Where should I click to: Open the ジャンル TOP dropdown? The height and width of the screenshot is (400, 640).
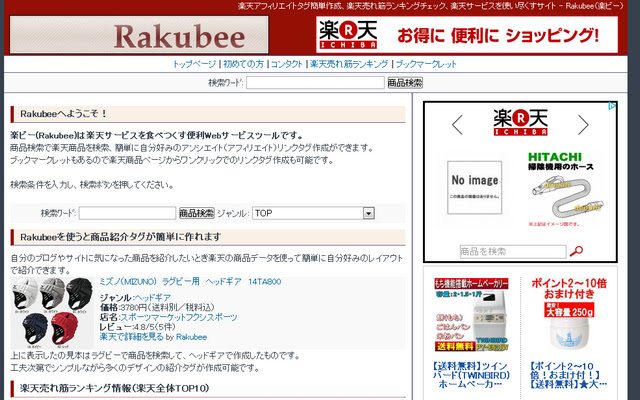click(x=313, y=213)
